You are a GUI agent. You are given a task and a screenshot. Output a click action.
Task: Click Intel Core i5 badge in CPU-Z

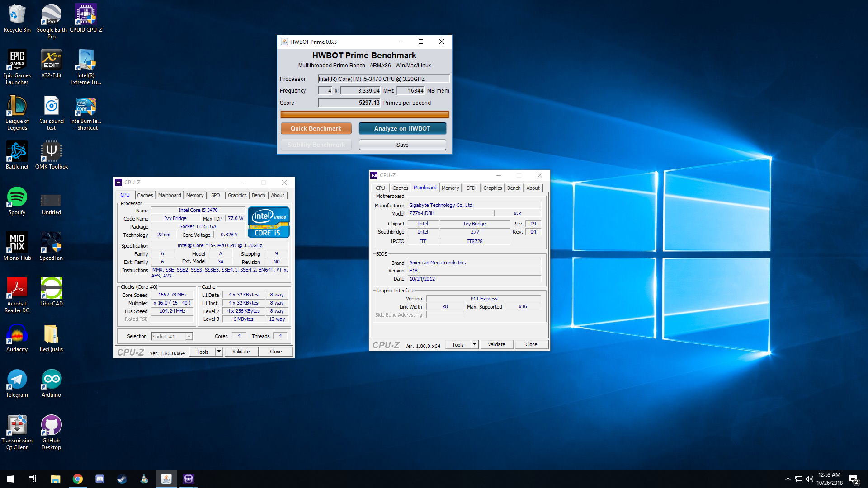(269, 222)
